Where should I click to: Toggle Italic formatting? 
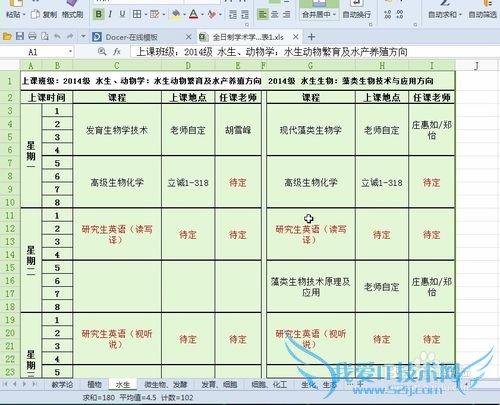(x=110, y=14)
